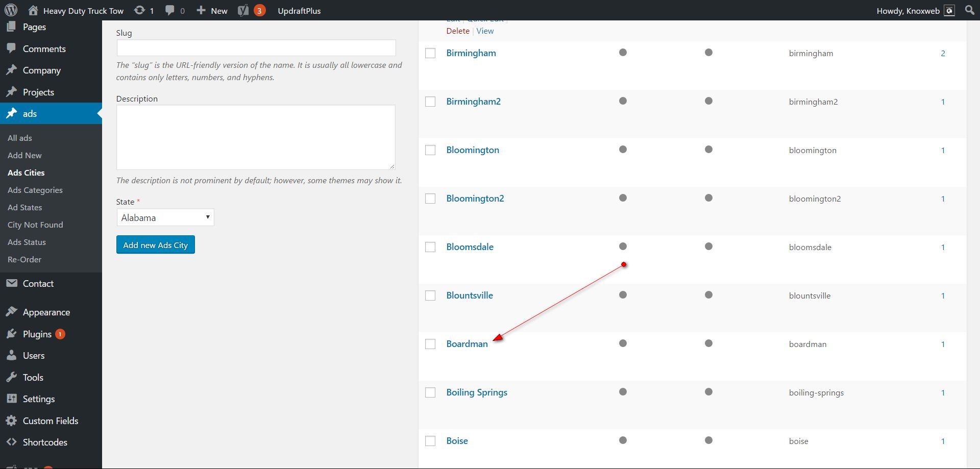This screenshot has width=980, height=469.
Task: Open the State dropdown showing Alabama
Action: pyautogui.click(x=165, y=217)
